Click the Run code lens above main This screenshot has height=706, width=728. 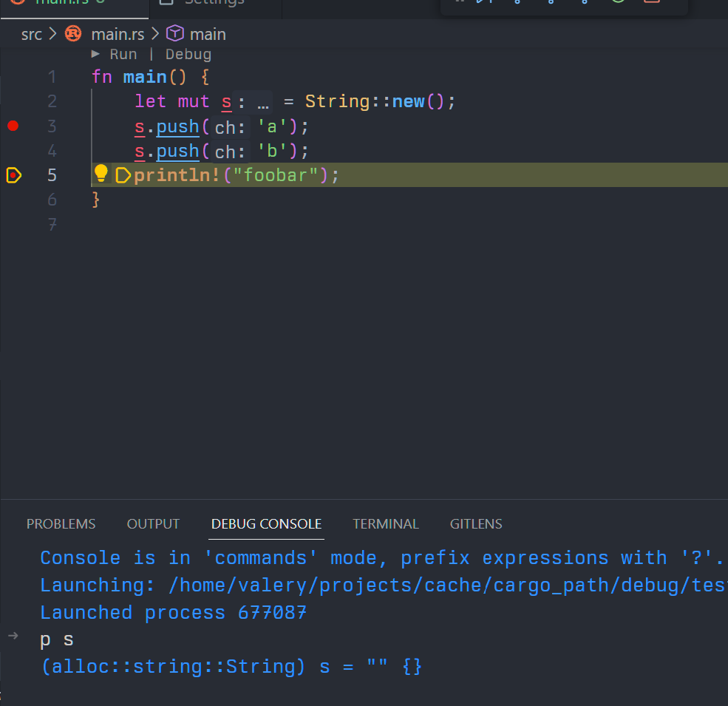pos(123,53)
